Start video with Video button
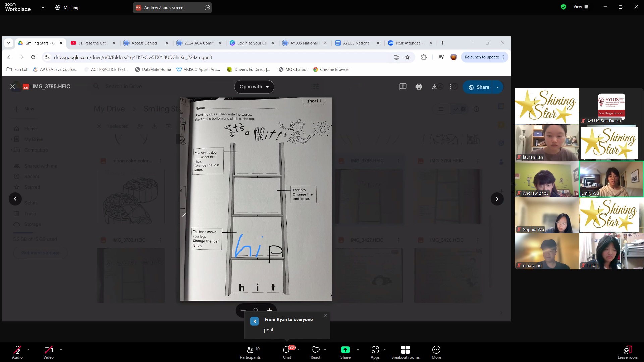Image resolution: width=644 pixels, height=362 pixels. (48, 352)
